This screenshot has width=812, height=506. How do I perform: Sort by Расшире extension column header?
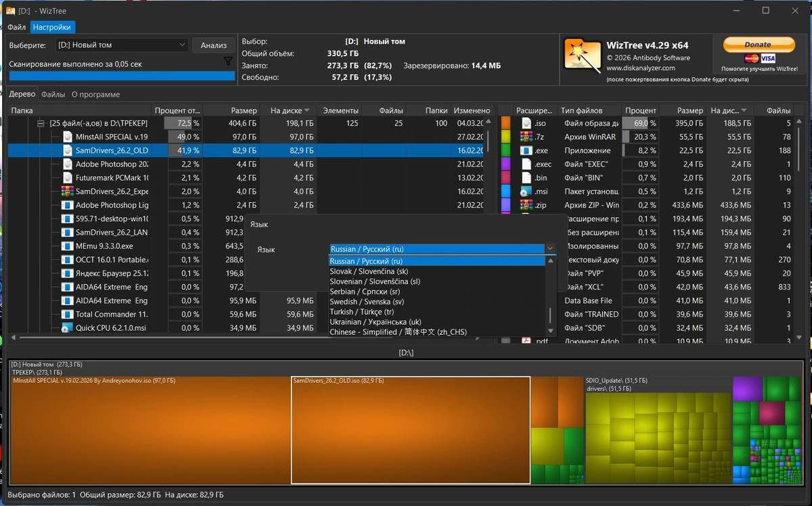pos(535,110)
